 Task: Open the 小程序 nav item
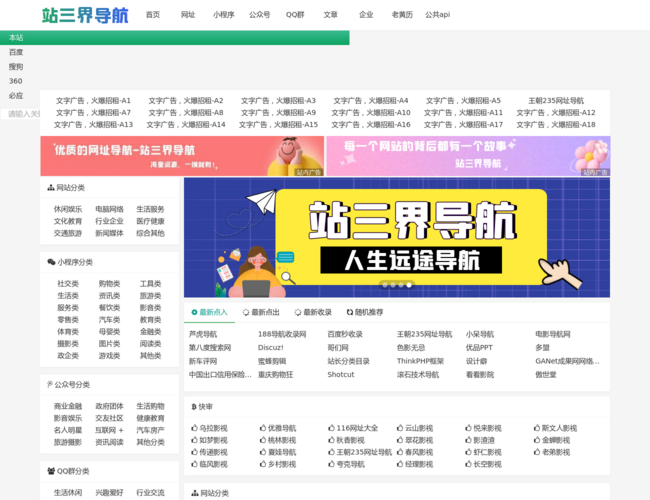223,15
